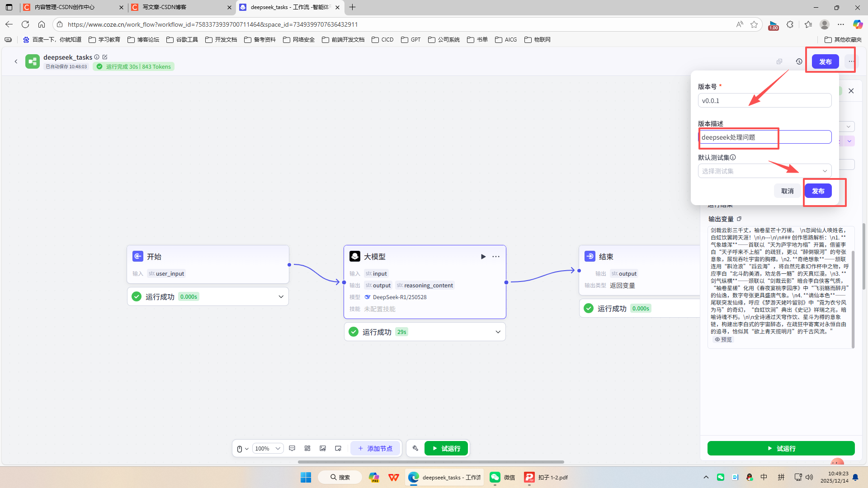Click the run history clock icon

point(799,61)
